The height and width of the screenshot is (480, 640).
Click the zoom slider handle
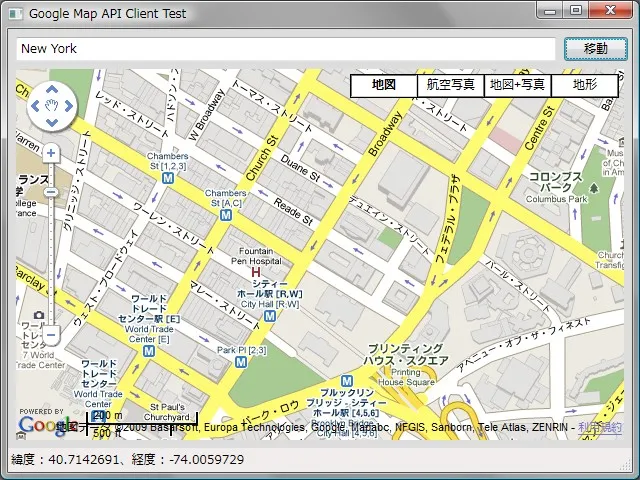point(51,192)
